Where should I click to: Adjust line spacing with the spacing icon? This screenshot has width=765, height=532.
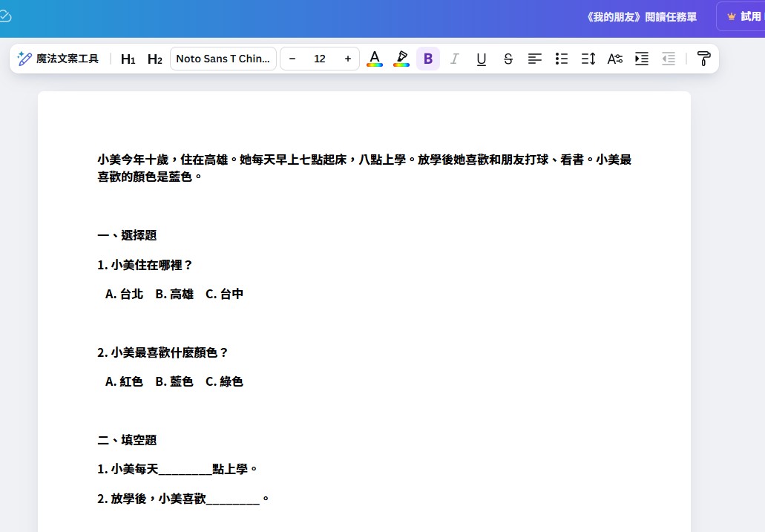(x=588, y=59)
